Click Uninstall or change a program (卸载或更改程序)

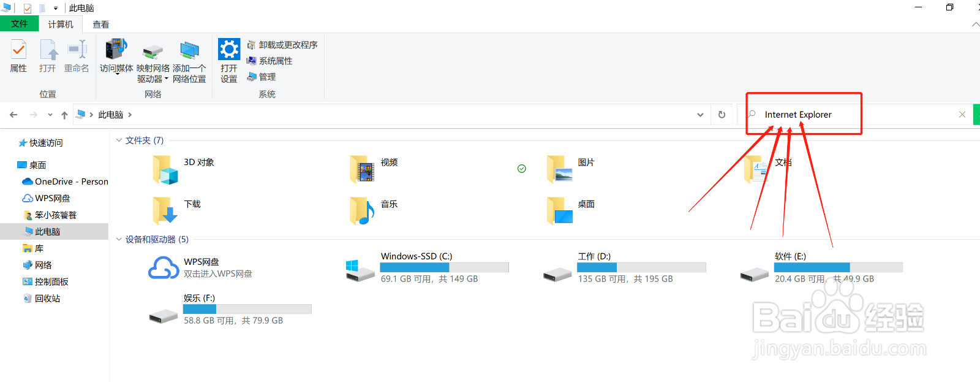point(282,45)
